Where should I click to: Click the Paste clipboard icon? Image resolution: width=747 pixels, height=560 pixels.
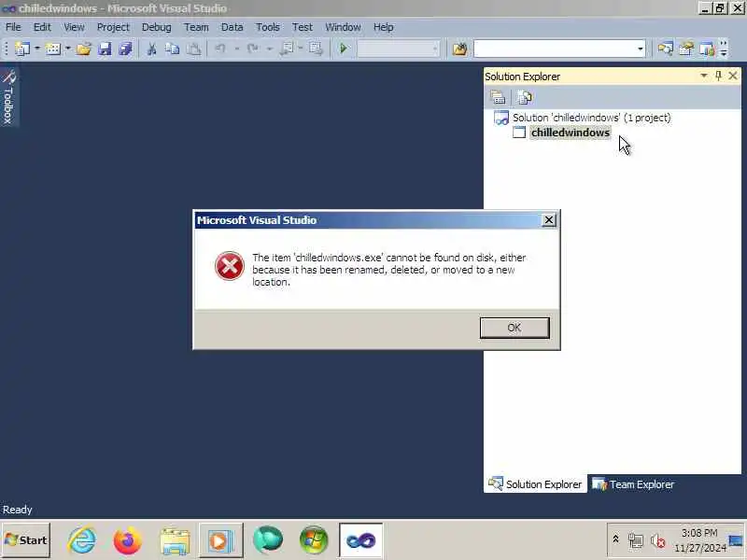click(193, 49)
